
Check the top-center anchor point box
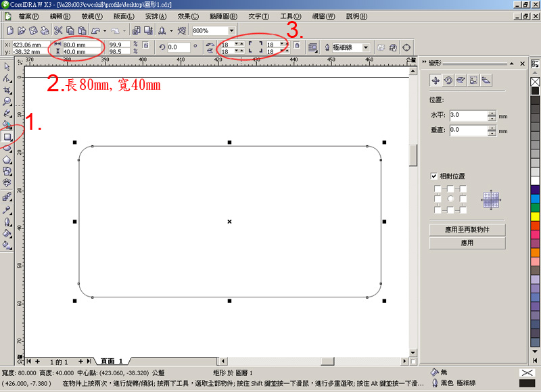[450, 189]
